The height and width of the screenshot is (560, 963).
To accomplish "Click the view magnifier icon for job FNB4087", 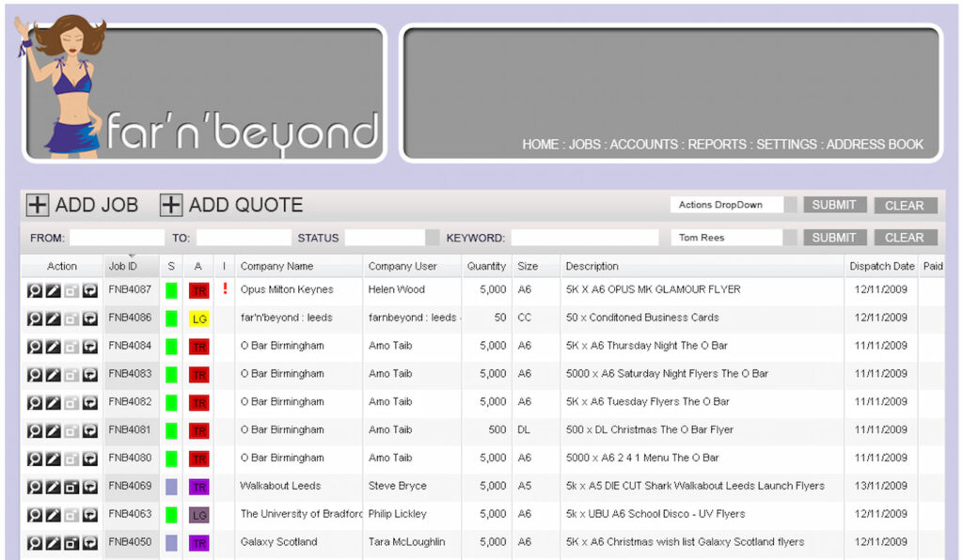I will coord(35,290).
